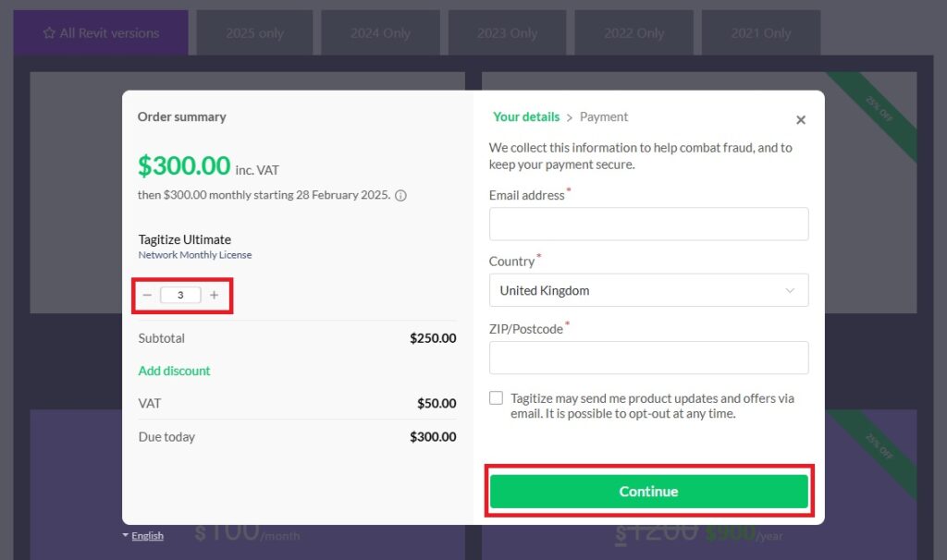Close the checkout dialog with X
The image size is (947, 560).
[801, 120]
